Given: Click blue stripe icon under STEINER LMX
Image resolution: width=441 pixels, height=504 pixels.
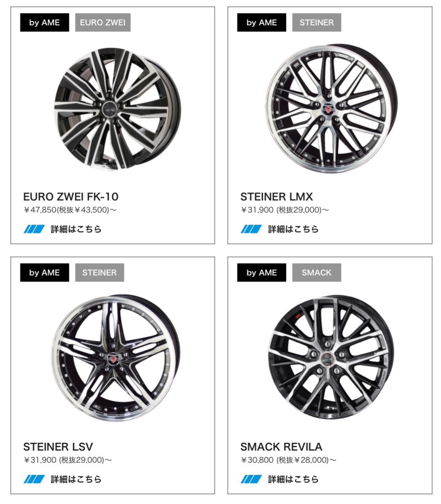Looking at the screenshot, I should [x=251, y=229].
